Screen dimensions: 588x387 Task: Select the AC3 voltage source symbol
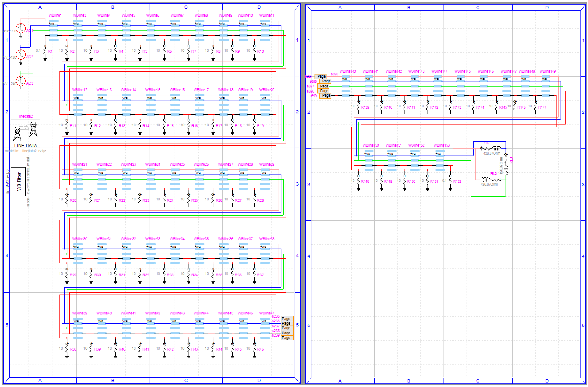21,81
